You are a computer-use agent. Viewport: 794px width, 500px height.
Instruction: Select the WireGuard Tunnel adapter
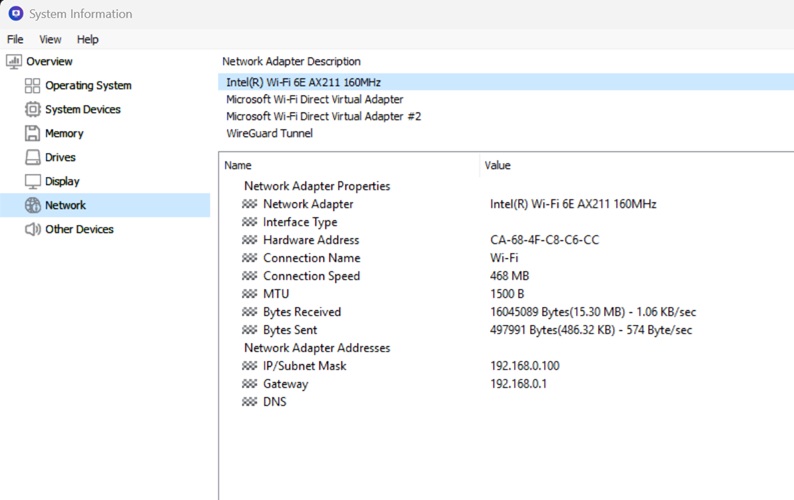(x=269, y=133)
